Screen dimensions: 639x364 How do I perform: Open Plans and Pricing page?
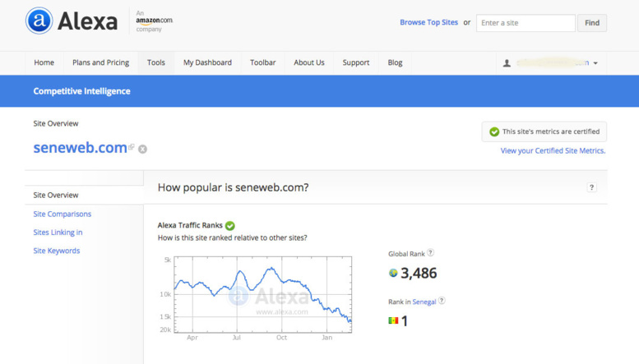(x=100, y=62)
